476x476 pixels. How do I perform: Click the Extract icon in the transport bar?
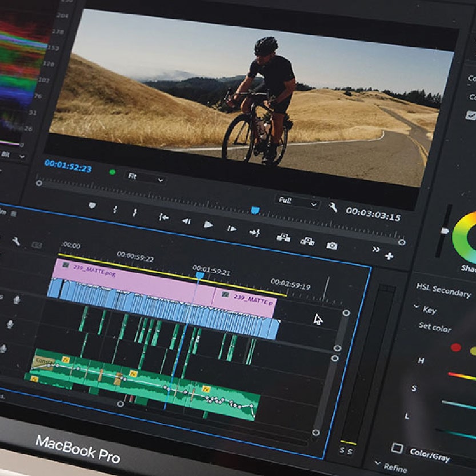[x=309, y=241]
